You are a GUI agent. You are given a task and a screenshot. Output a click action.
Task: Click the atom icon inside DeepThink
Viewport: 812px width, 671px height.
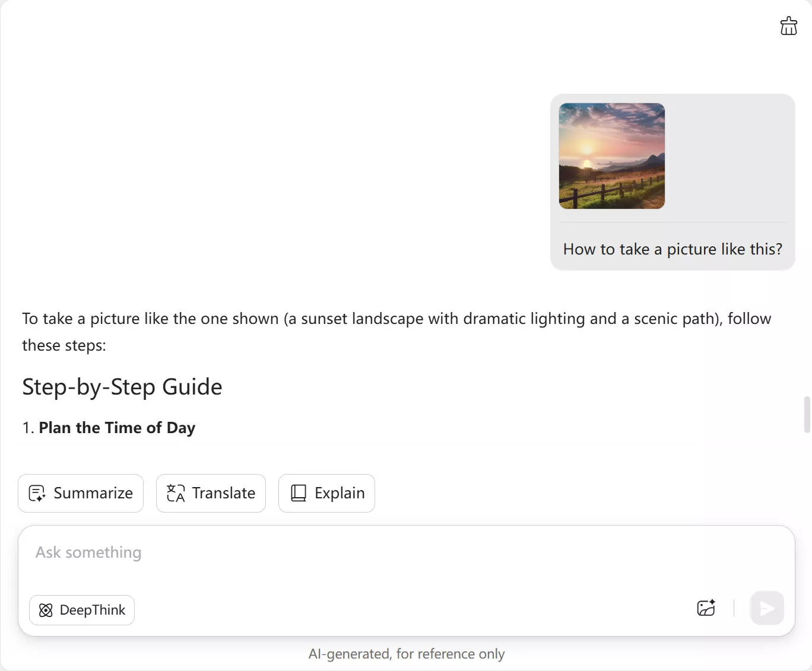(x=46, y=610)
